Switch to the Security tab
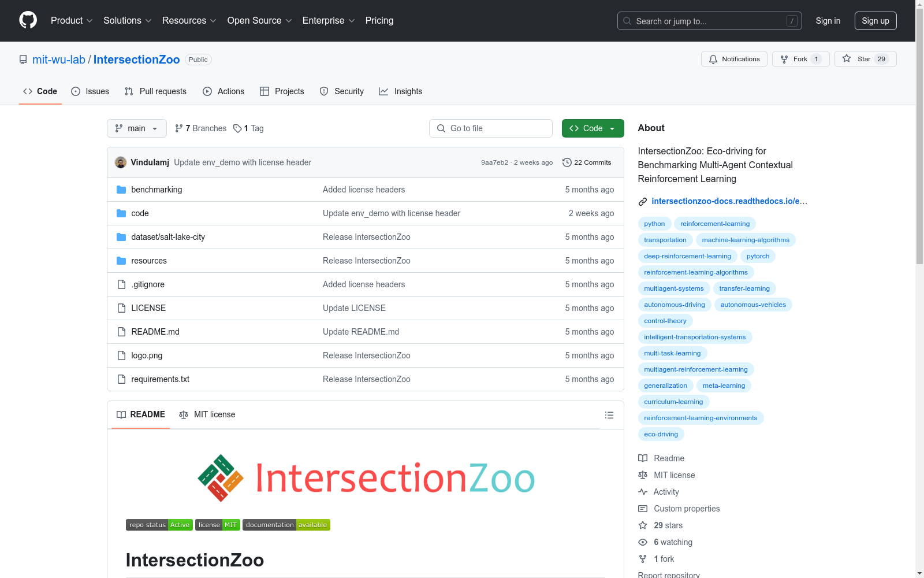The width and height of the screenshot is (924, 578). coord(342,91)
